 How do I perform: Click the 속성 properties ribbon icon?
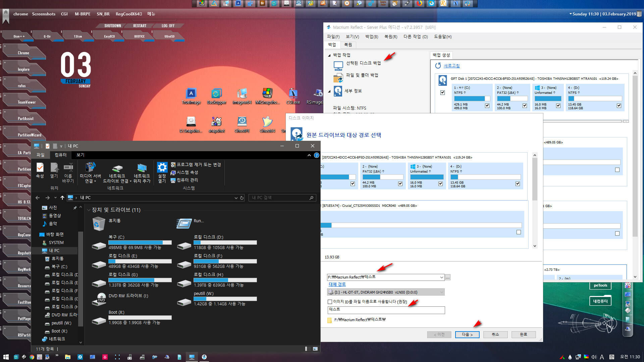pyautogui.click(x=40, y=171)
